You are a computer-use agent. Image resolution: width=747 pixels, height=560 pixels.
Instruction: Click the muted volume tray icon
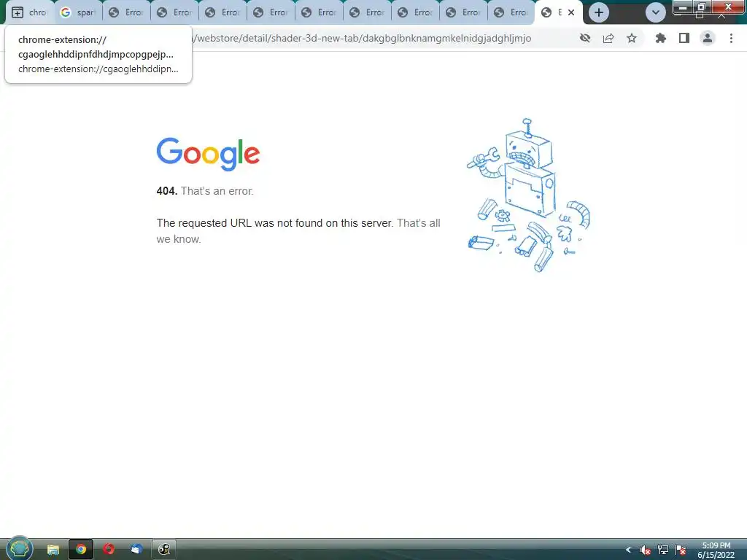(x=646, y=550)
